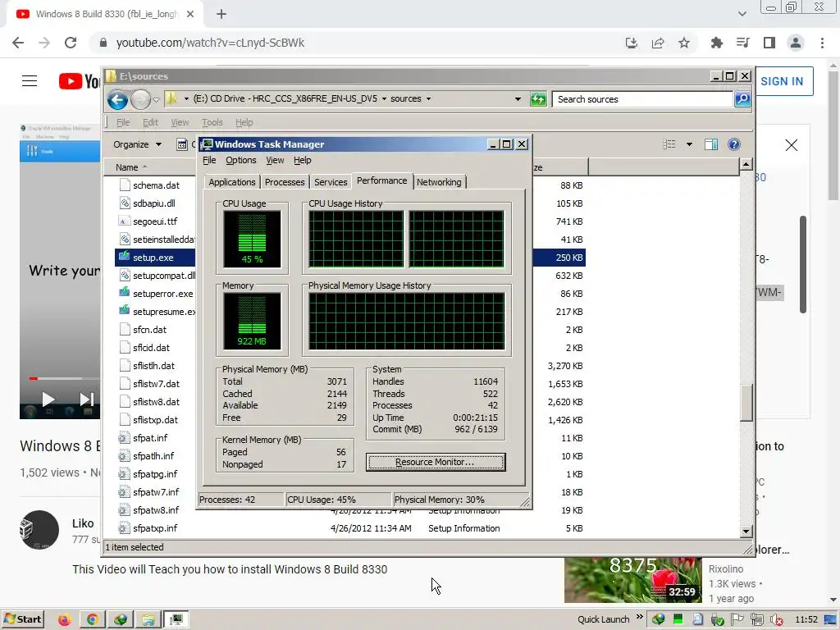The image size is (840, 630).
Task: Click the Search sources input field
Action: 643,99
